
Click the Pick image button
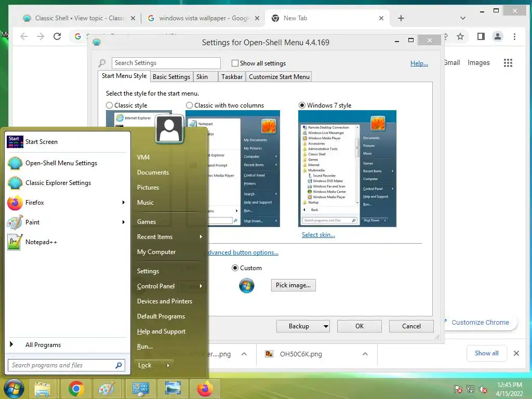293,285
